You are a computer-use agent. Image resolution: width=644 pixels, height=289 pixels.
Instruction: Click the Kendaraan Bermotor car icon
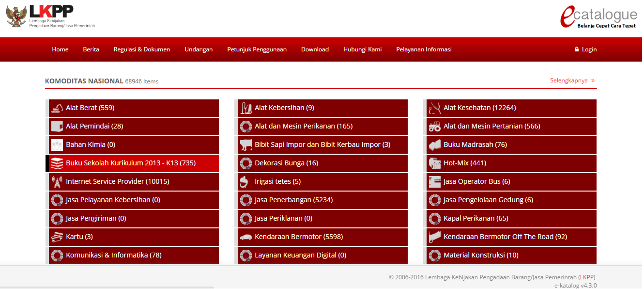pos(246,237)
